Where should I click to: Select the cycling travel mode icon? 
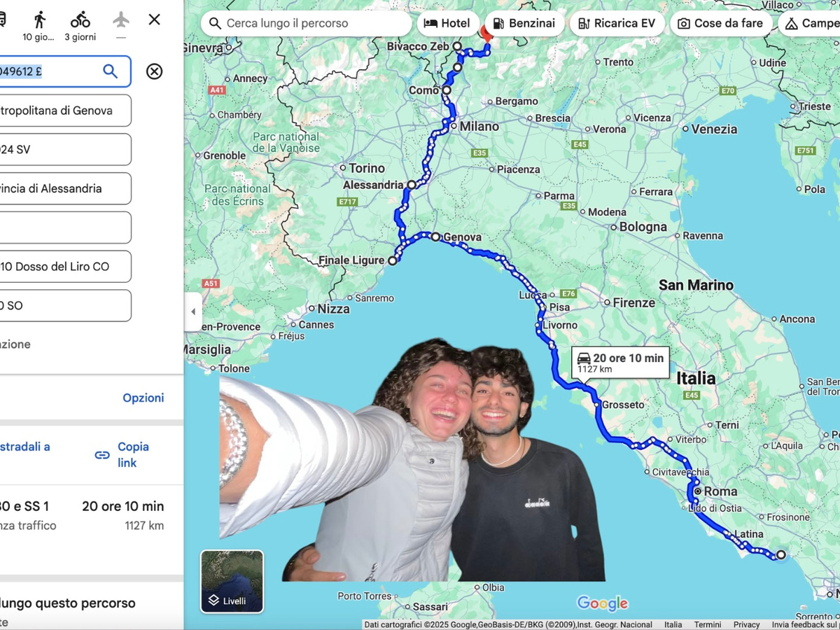[x=80, y=20]
